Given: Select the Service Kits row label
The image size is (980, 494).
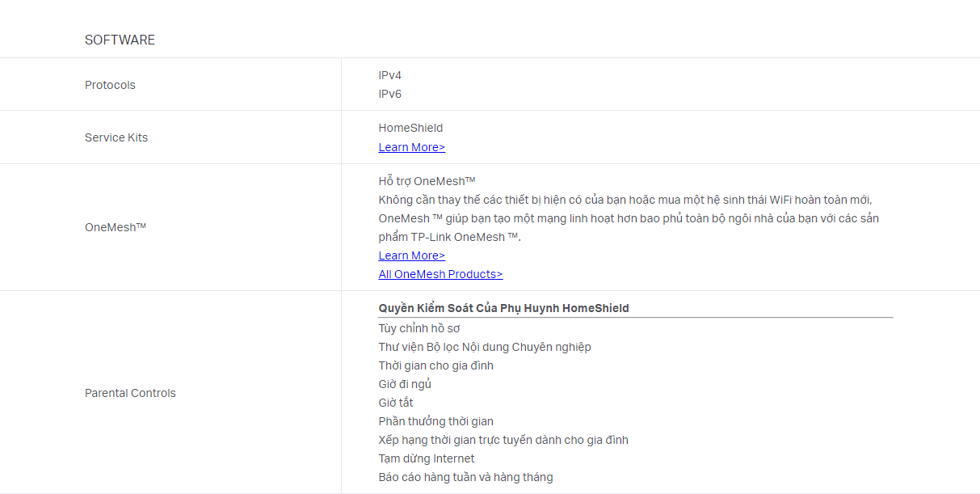Looking at the screenshot, I should (x=116, y=137).
